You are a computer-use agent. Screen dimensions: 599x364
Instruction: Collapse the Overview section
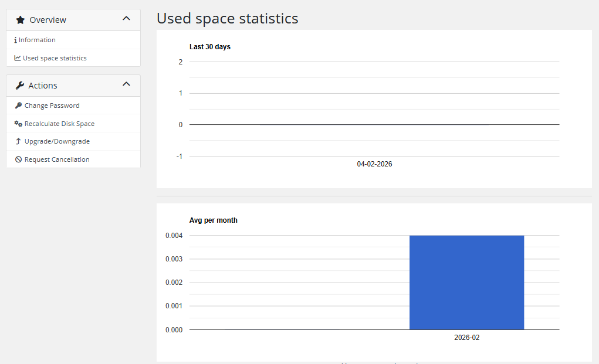coord(126,18)
